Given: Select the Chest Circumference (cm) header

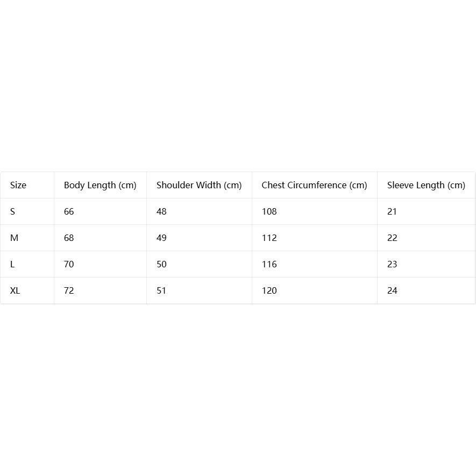Looking at the screenshot, I should 315,185.
